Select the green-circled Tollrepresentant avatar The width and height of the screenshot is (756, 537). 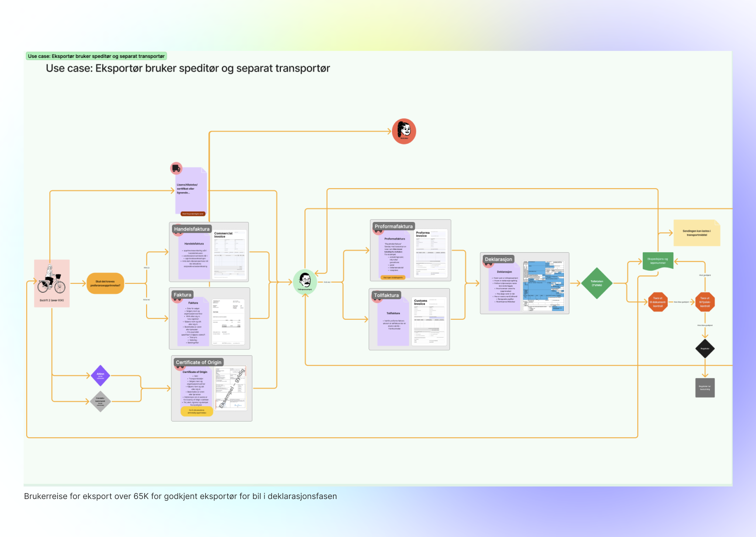[x=305, y=281]
